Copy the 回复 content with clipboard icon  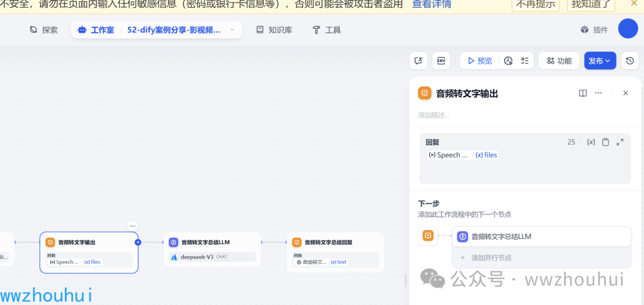[605, 142]
